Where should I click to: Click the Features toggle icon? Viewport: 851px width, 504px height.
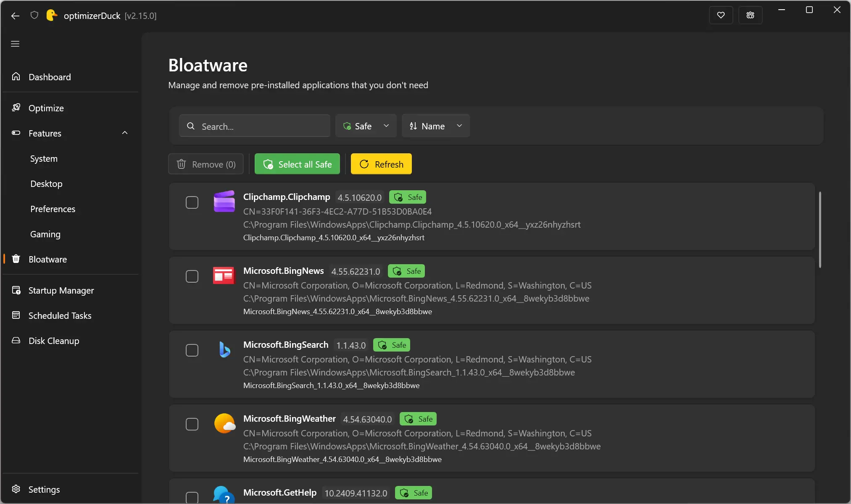point(16,133)
